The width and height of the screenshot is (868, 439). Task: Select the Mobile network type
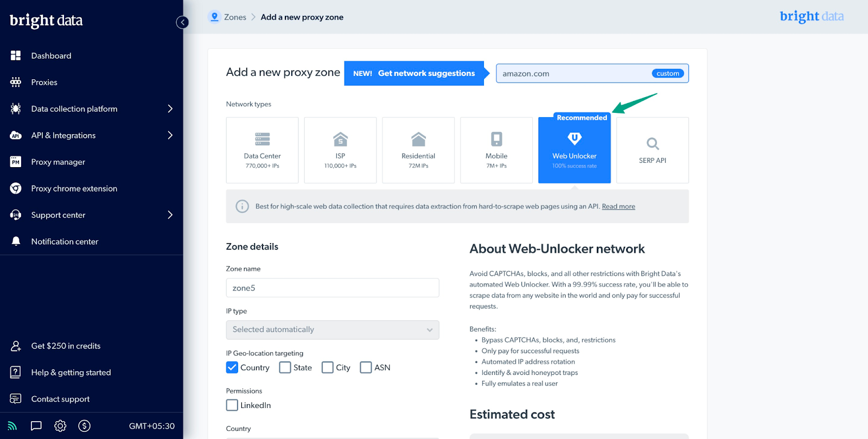click(496, 150)
